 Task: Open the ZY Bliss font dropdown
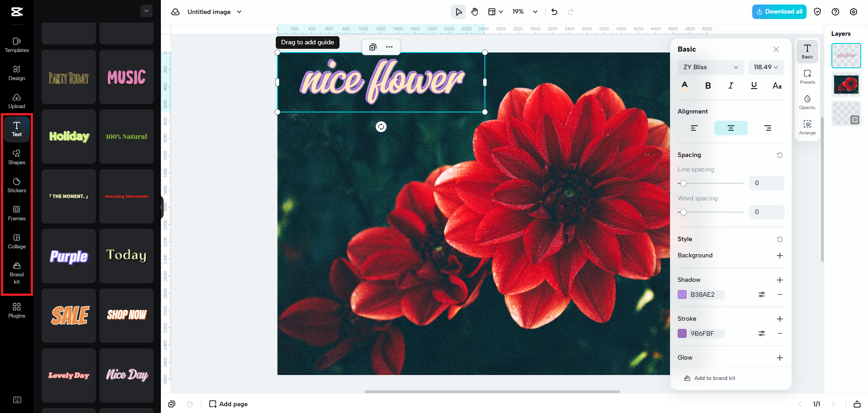pyautogui.click(x=710, y=67)
